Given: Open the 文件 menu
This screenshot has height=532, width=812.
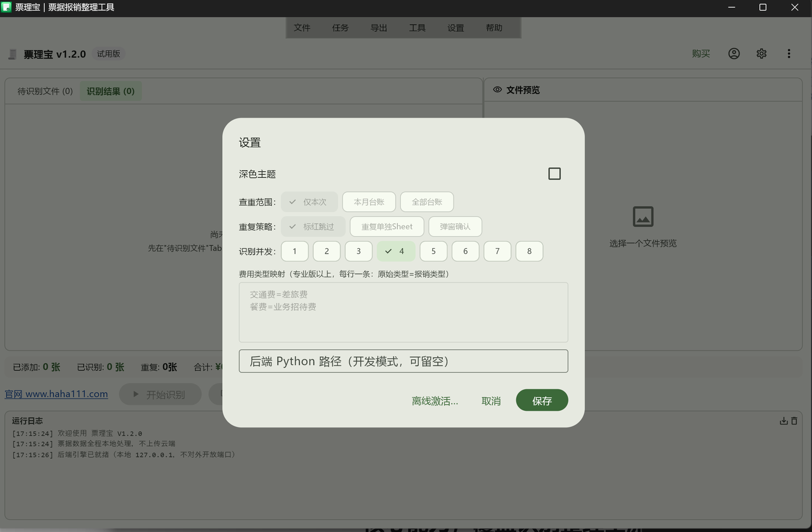Looking at the screenshot, I should (302, 28).
